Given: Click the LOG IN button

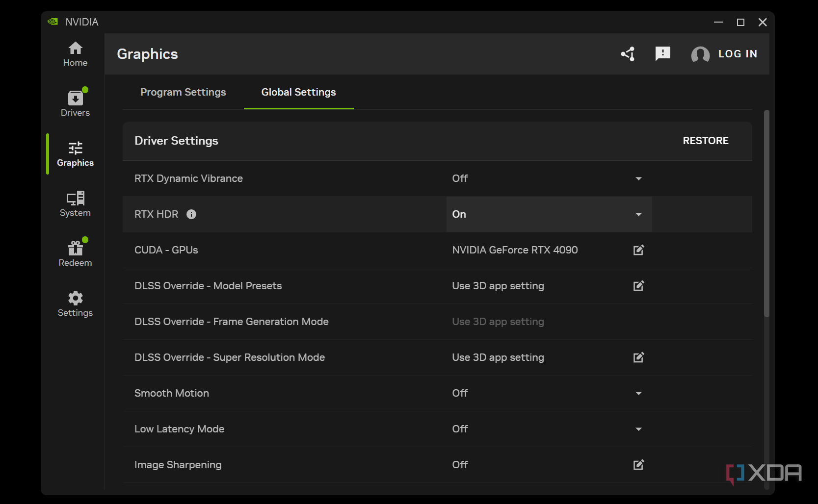Looking at the screenshot, I should click(738, 54).
